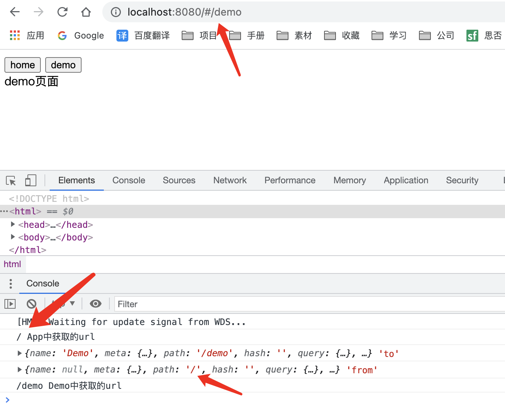The width and height of the screenshot is (505, 420).
Task: Open the 公司 bookmark folder
Action: click(436, 36)
